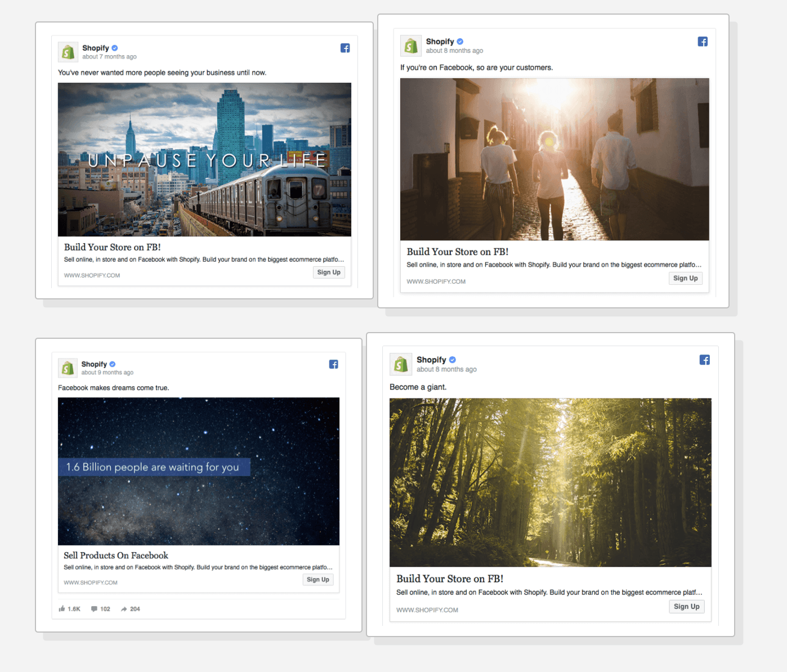Click Sign Up on the train cityscape ad

tap(329, 272)
